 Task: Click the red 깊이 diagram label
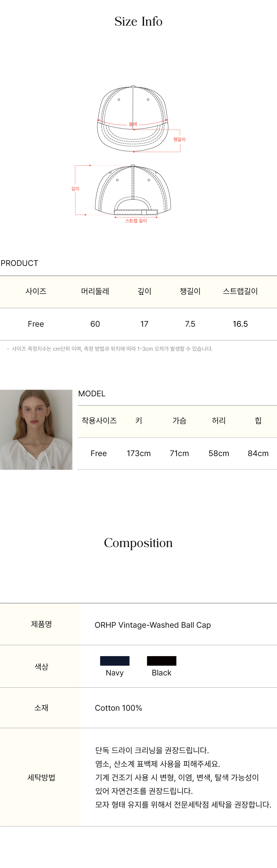click(x=75, y=189)
